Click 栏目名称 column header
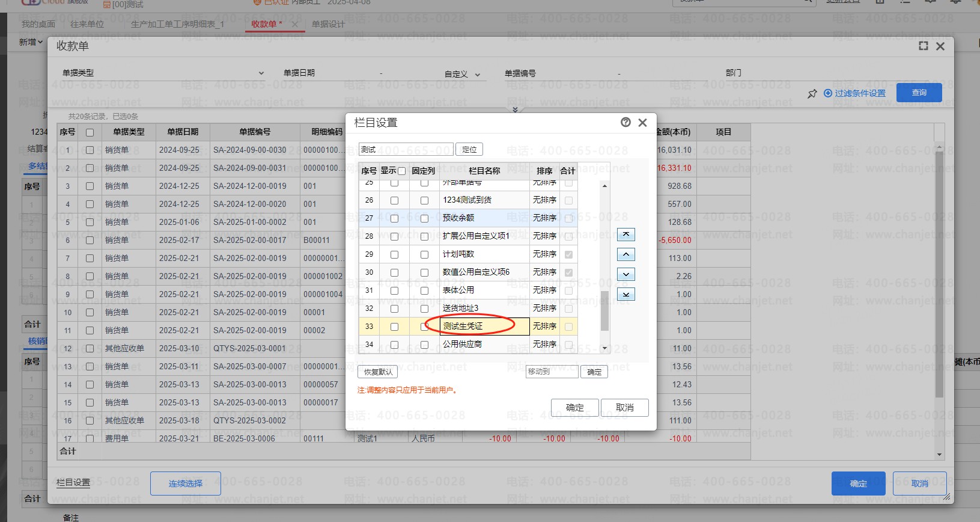 coord(484,171)
